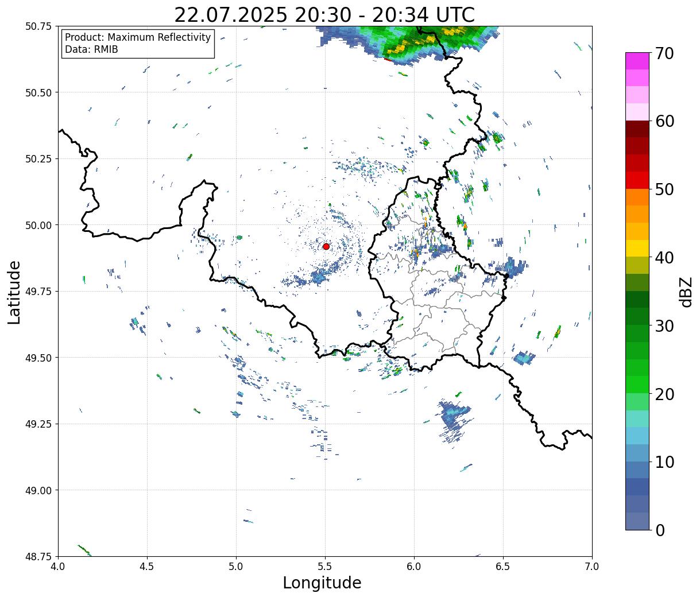Click latitude tick label 49.00
This screenshot has height=597, width=700.
(x=38, y=490)
